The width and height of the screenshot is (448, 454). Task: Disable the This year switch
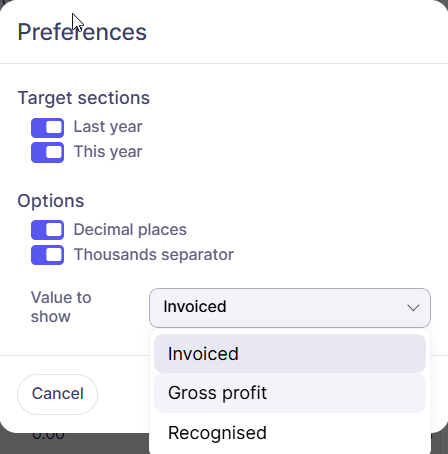click(x=47, y=152)
